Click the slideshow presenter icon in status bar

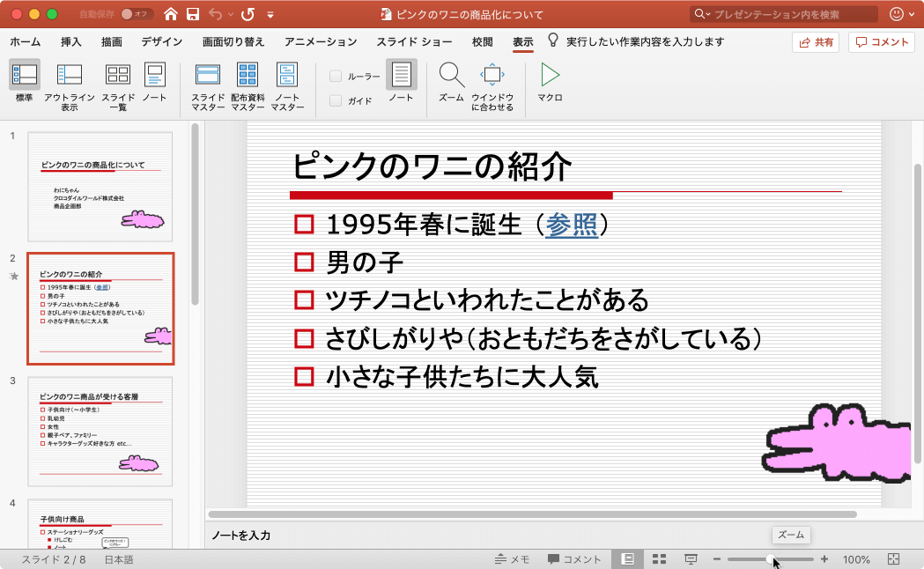click(x=691, y=559)
